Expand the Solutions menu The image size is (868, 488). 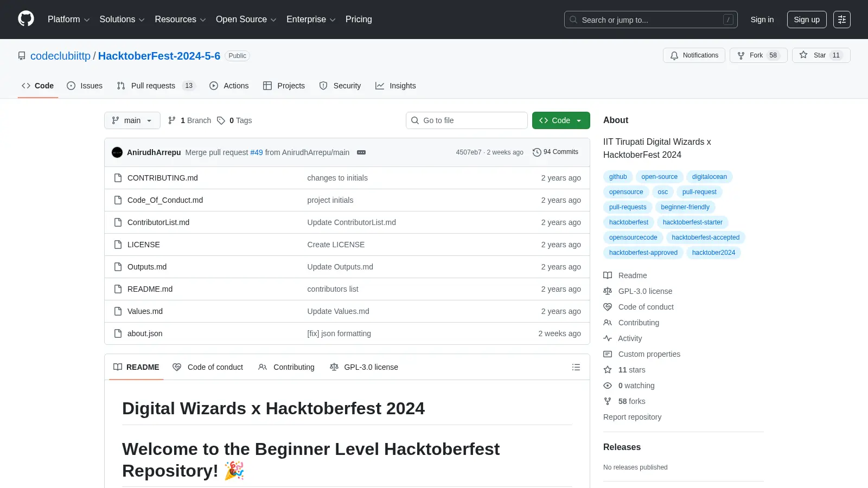pos(122,20)
